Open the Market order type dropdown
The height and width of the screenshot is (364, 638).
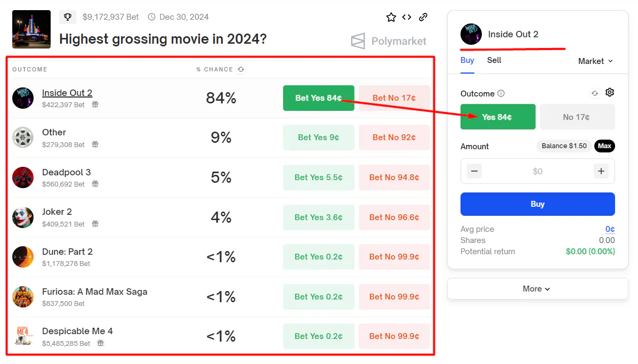(594, 61)
